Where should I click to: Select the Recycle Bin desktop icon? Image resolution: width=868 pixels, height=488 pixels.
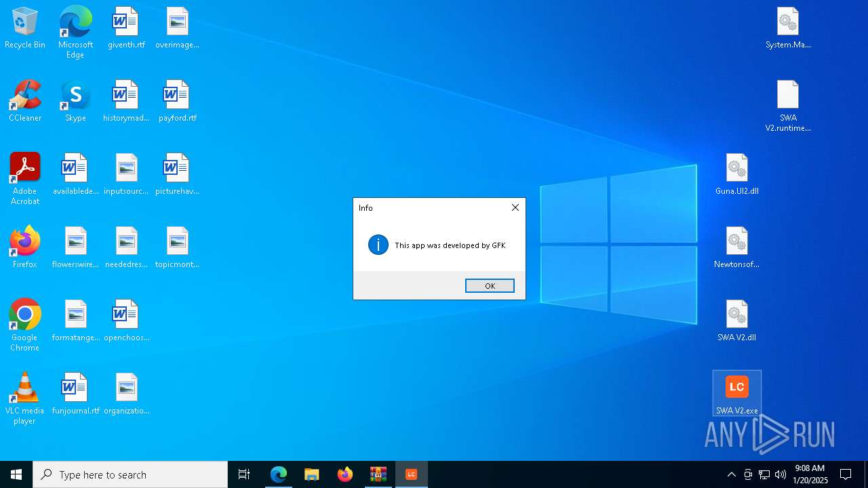[25, 28]
